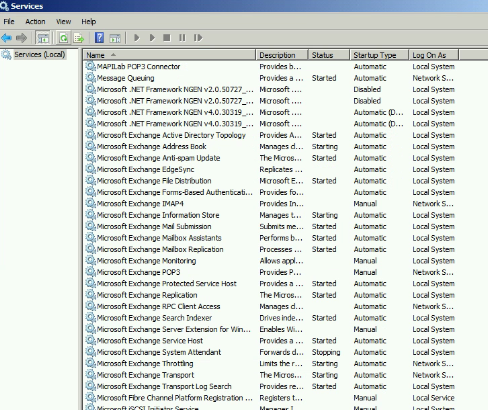The image size is (488, 410).
Task: Sort by the Name column header
Action: point(170,55)
